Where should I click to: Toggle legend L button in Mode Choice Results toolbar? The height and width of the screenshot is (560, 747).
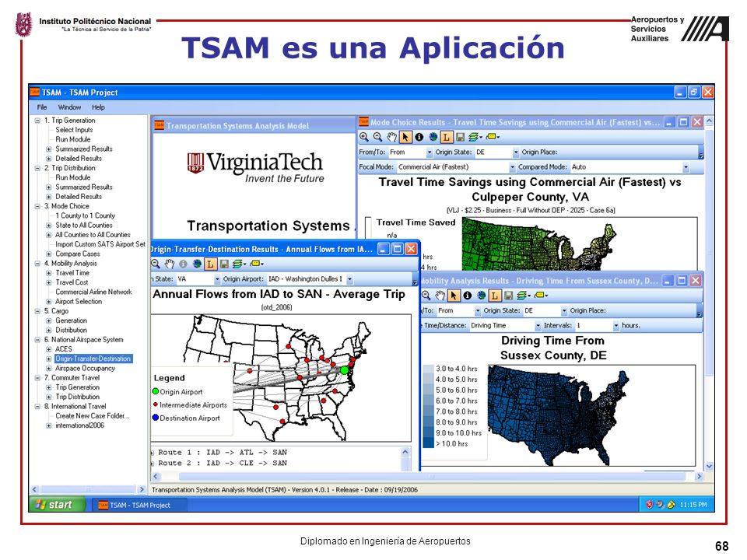point(447,137)
